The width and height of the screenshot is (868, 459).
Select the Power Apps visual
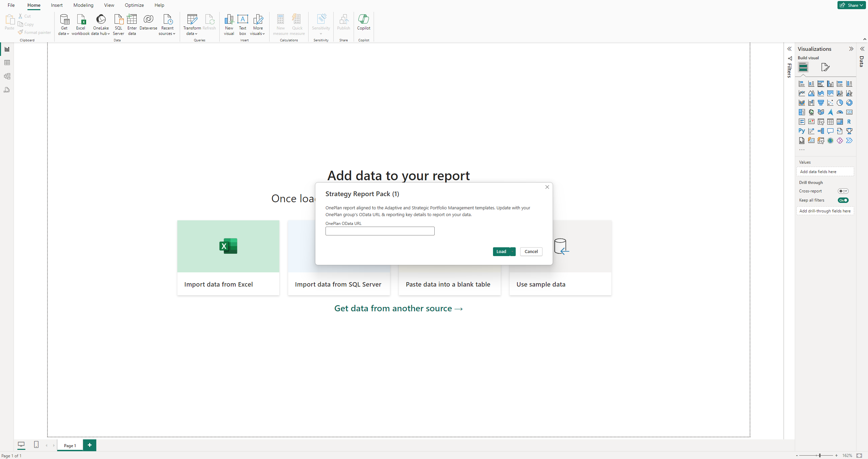click(x=840, y=141)
